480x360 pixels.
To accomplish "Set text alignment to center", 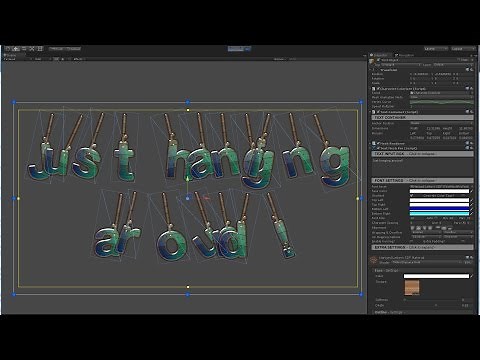I will pyautogui.click(x=418, y=228).
